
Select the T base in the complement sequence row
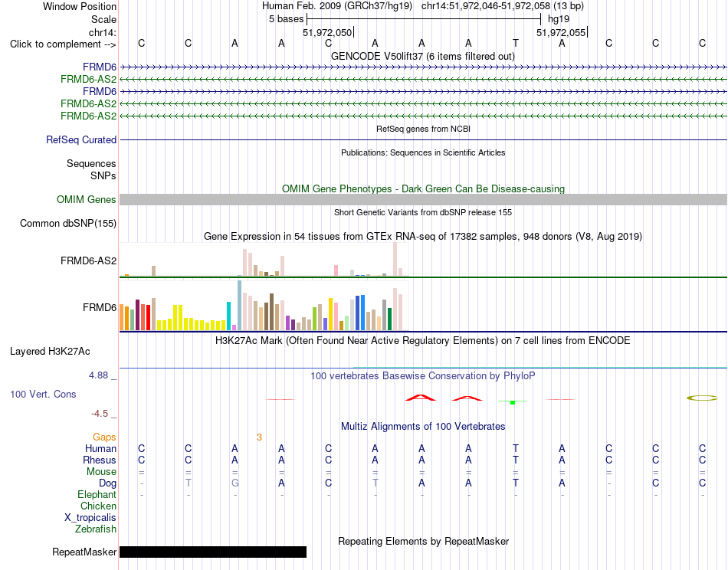[x=516, y=43]
